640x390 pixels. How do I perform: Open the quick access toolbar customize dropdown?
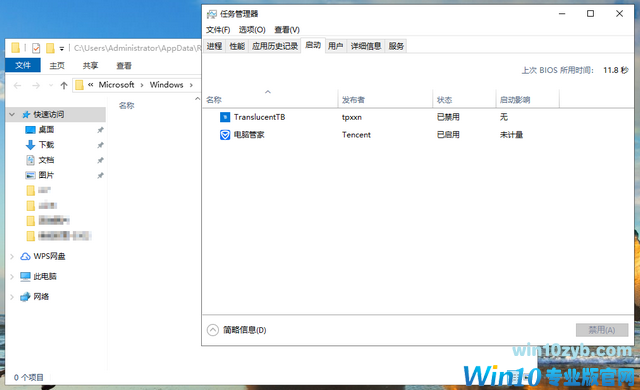pos(62,49)
